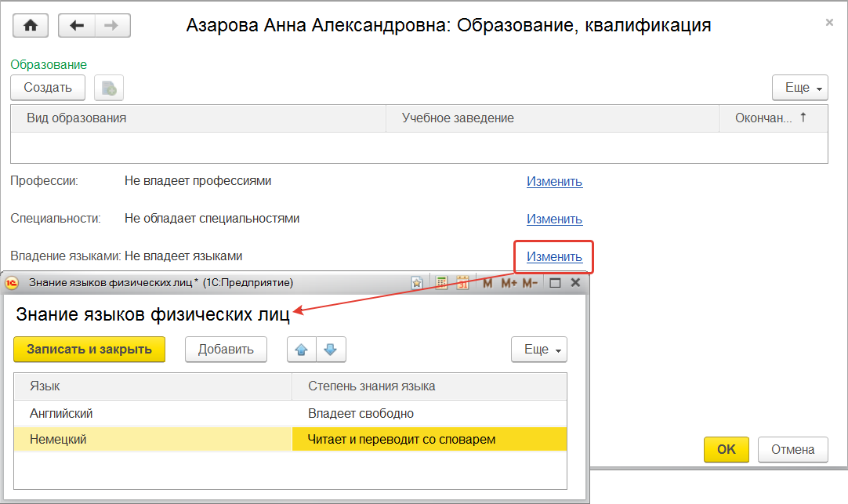
Task: Add window to favorites star icon
Action: 418,283
